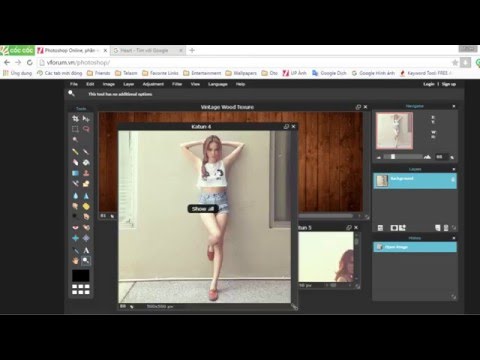
Task: Select the Hand pan tool
Action: 75,261
